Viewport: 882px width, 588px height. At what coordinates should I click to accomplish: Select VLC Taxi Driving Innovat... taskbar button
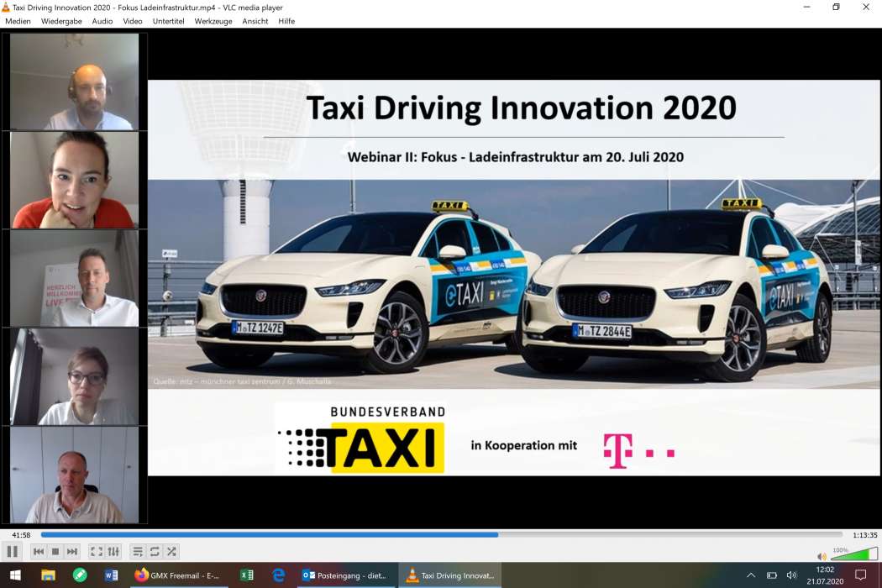click(x=450, y=575)
